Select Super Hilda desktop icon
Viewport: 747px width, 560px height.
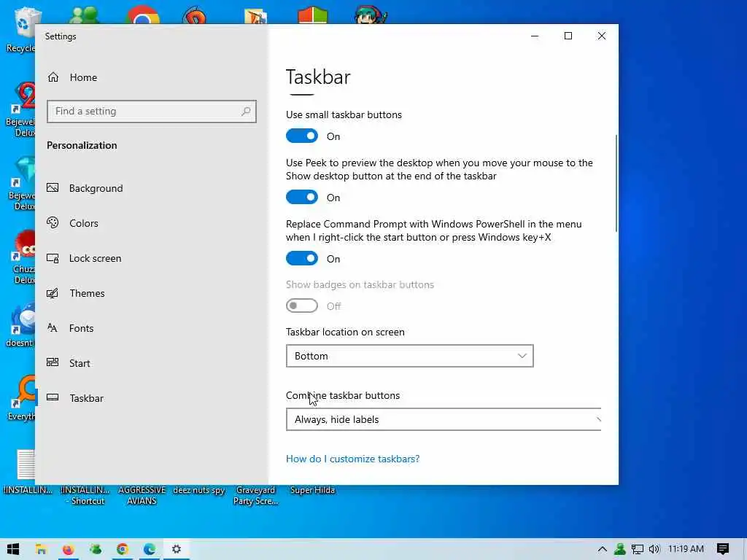pos(312,490)
